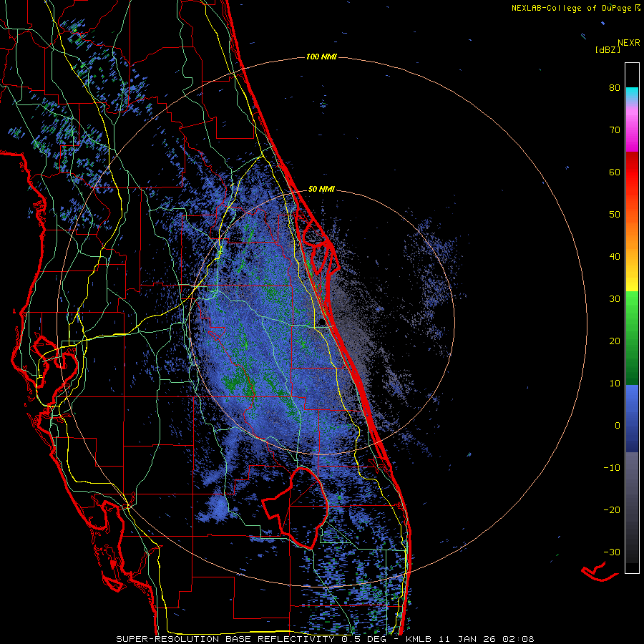Click the 50 NMI range ring label
This screenshot has width=644, height=644.
pyautogui.click(x=321, y=190)
